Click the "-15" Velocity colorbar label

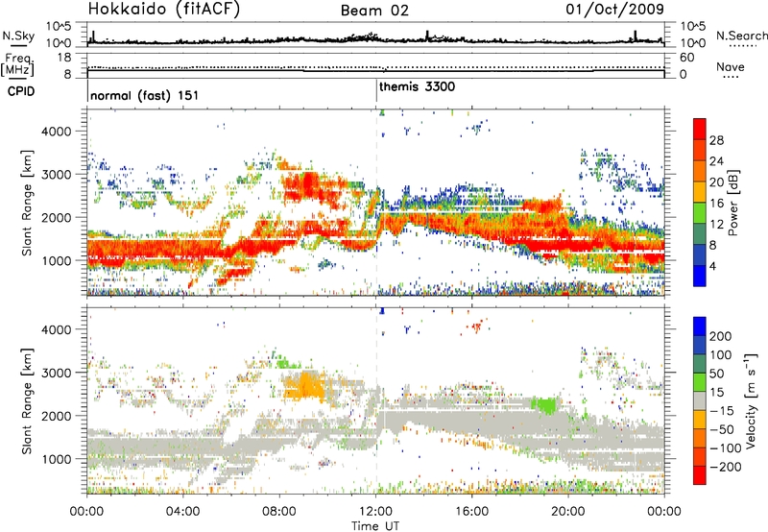click(722, 411)
